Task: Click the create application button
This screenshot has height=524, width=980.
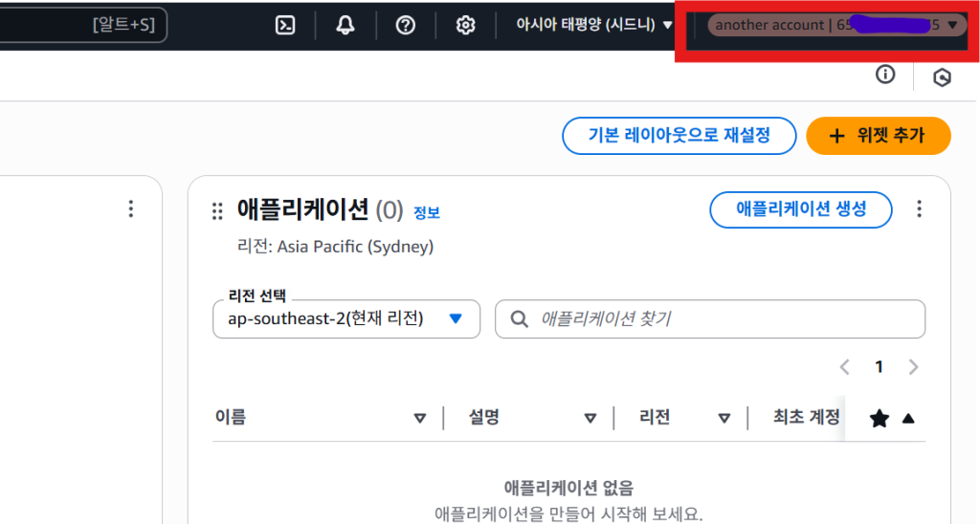Action: (801, 209)
